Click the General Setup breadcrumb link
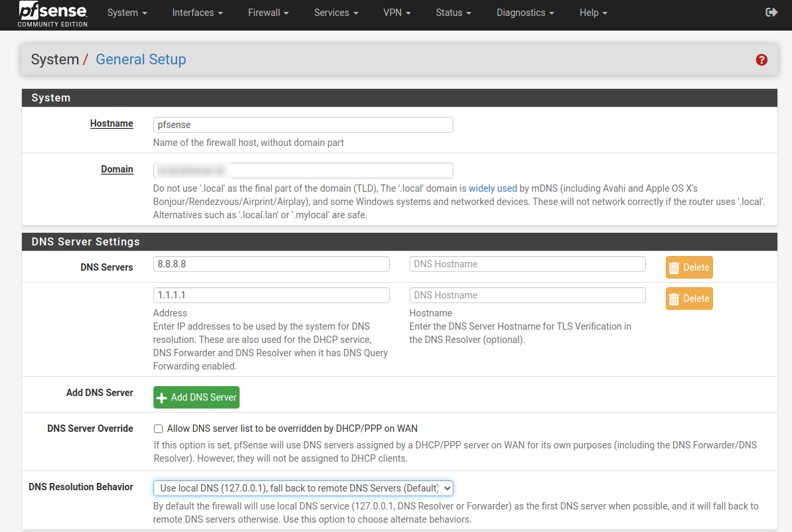Screen dimensions: 792x532 [x=141, y=60]
